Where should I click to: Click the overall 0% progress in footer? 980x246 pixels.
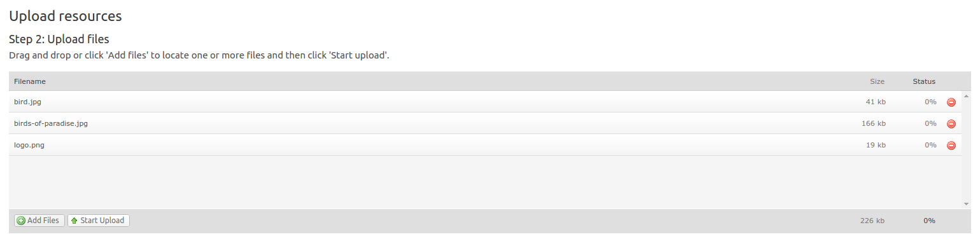point(930,221)
